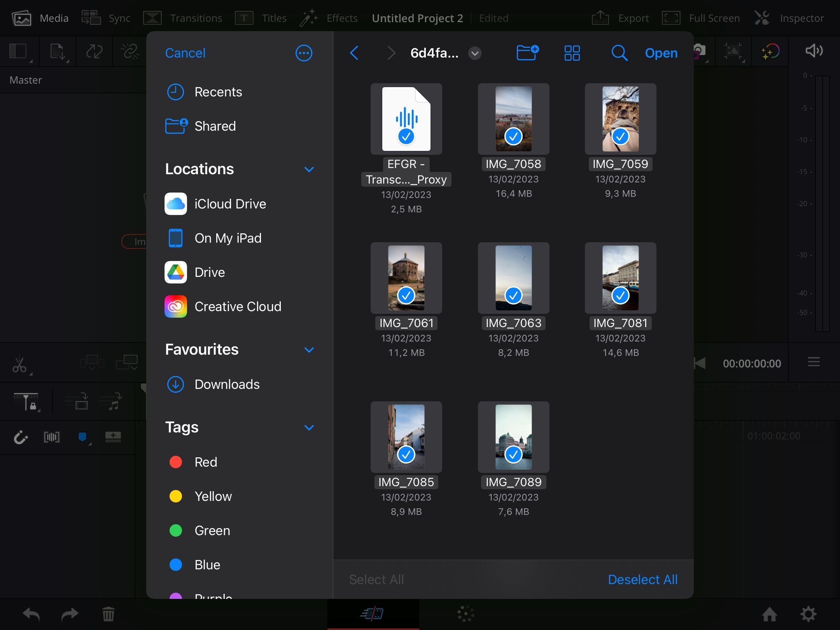Collapse the Favourites section

[x=309, y=350]
